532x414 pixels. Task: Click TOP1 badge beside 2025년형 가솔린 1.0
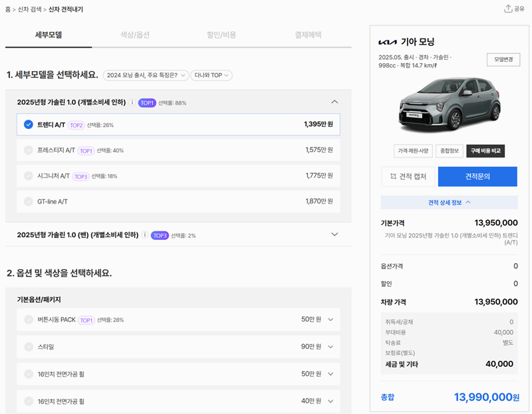147,103
